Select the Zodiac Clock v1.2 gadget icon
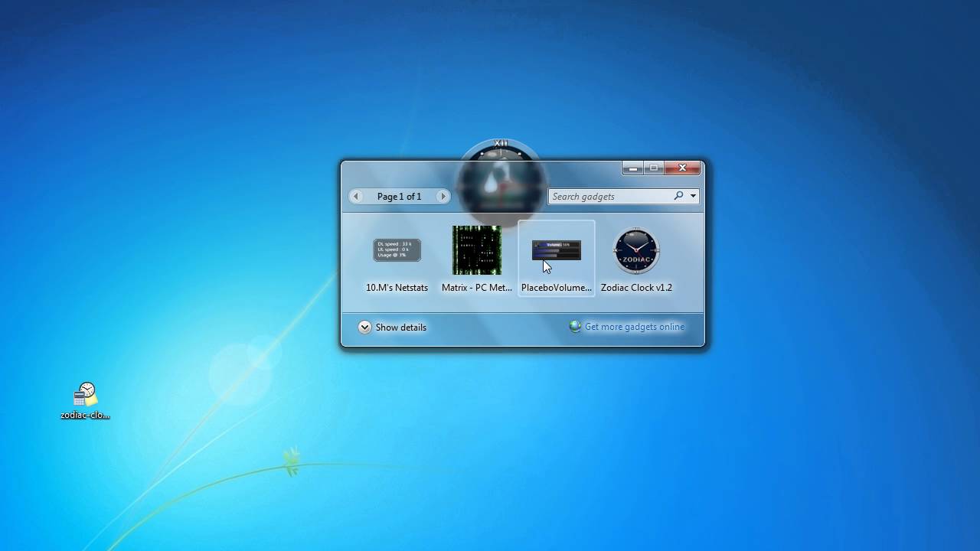 [x=636, y=250]
